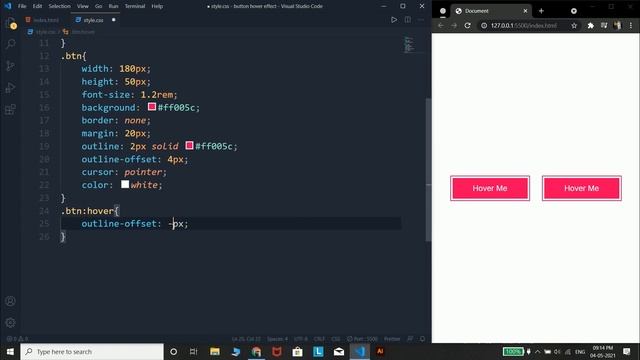The height and width of the screenshot is (360, 640).
Task: Click the first Hover Me button in browser
Action: pos(490,188)
